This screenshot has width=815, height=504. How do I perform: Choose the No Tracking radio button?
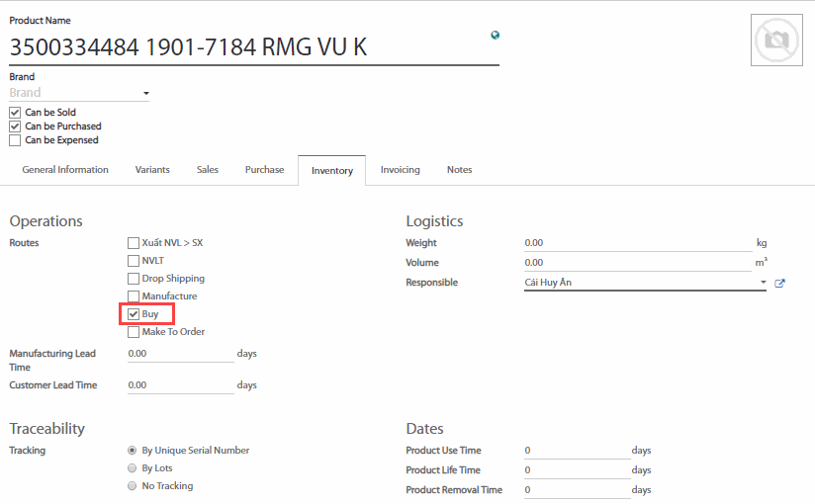tap(133, 486)
